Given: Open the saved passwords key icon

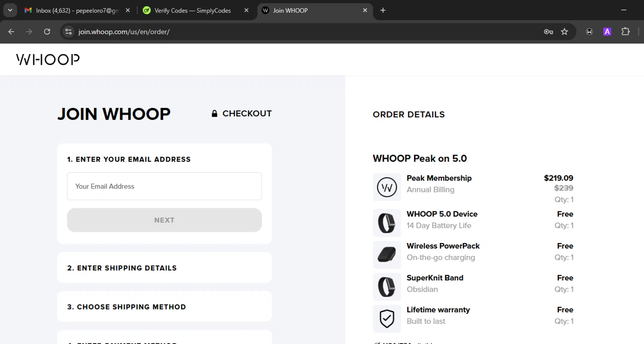Looking at the screenshot, I should click(x=548, y=32).
